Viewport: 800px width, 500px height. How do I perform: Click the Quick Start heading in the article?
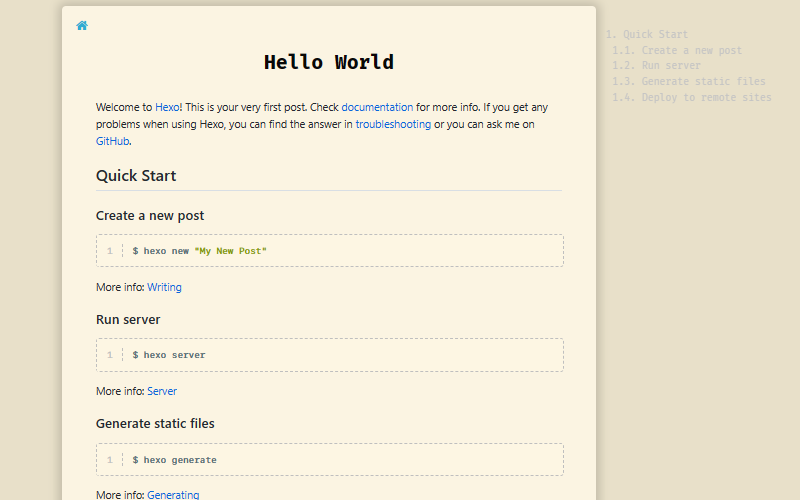[136, 176]
